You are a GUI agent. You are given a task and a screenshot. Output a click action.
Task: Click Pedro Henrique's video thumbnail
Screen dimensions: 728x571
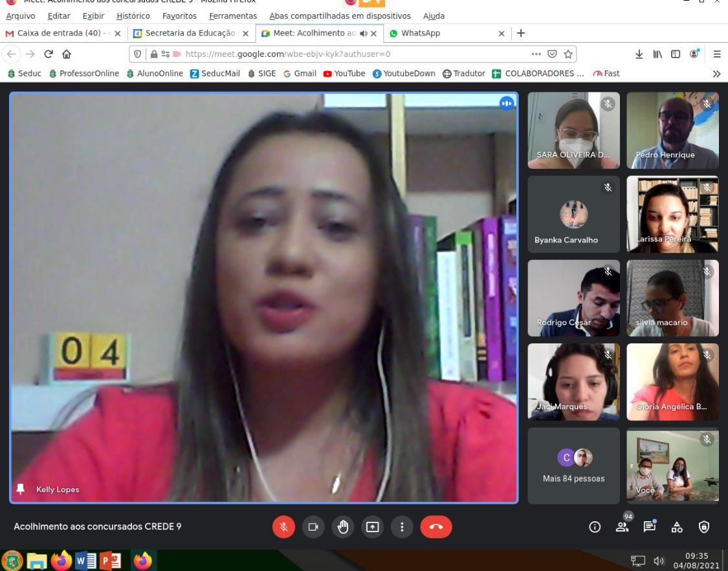point(672,131)
